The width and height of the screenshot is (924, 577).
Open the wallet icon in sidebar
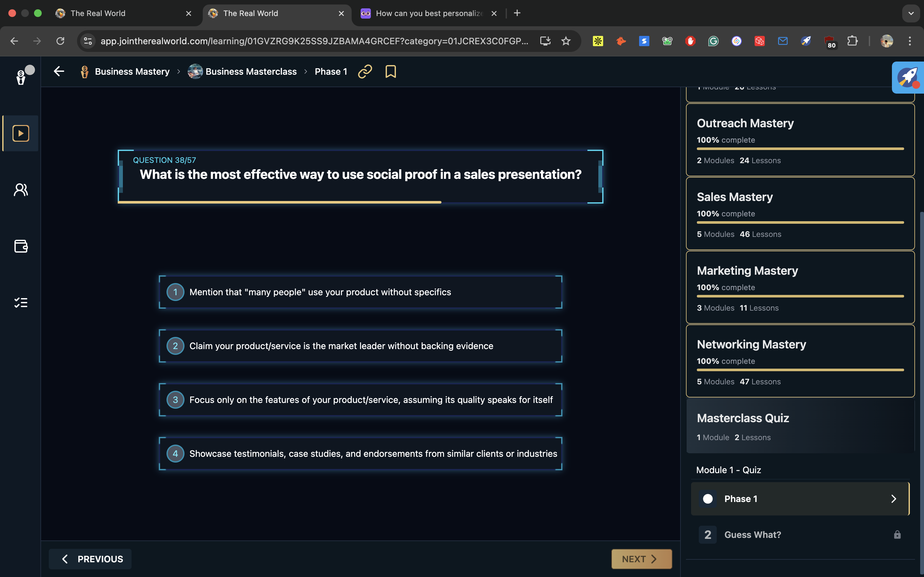[21, 246]
